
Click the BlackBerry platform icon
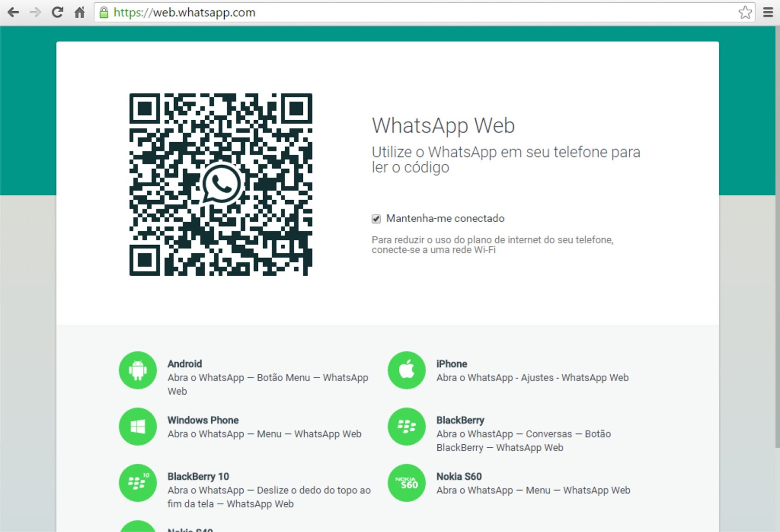coord(406,427)
